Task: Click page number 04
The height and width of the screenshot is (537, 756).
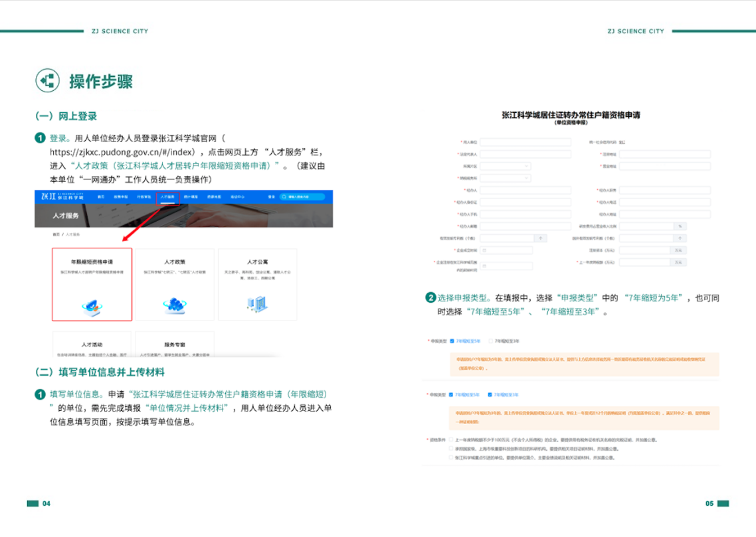Action: [47, 504]
